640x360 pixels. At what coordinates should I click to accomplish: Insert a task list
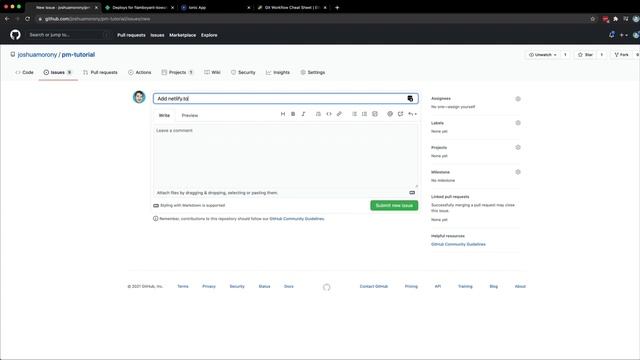tap(375, 114)
